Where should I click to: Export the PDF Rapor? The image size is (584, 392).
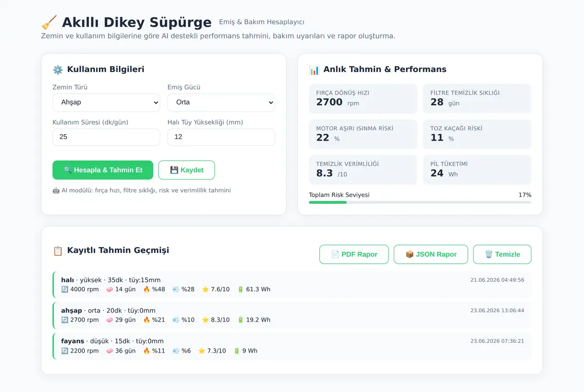pyautogui.click(x=354, y=254)
